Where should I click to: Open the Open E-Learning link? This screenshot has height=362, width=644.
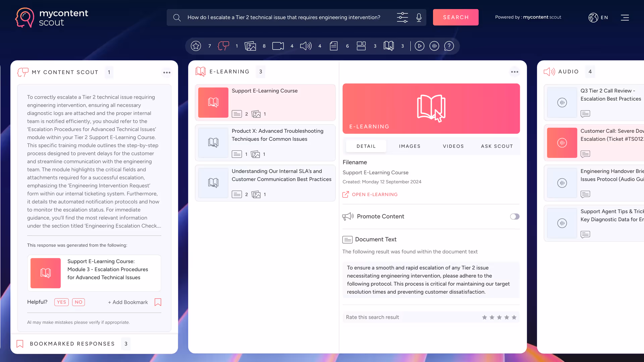(x=374, y=194)
